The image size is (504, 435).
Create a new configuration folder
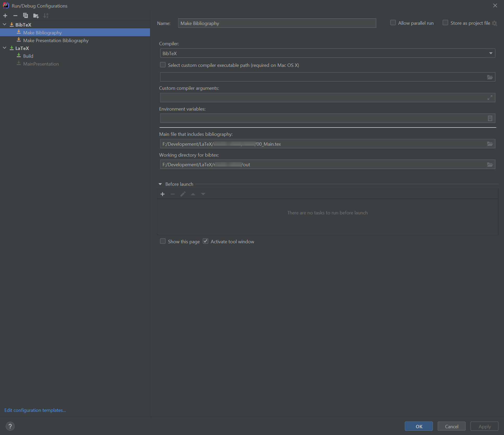tap(36, 16)
